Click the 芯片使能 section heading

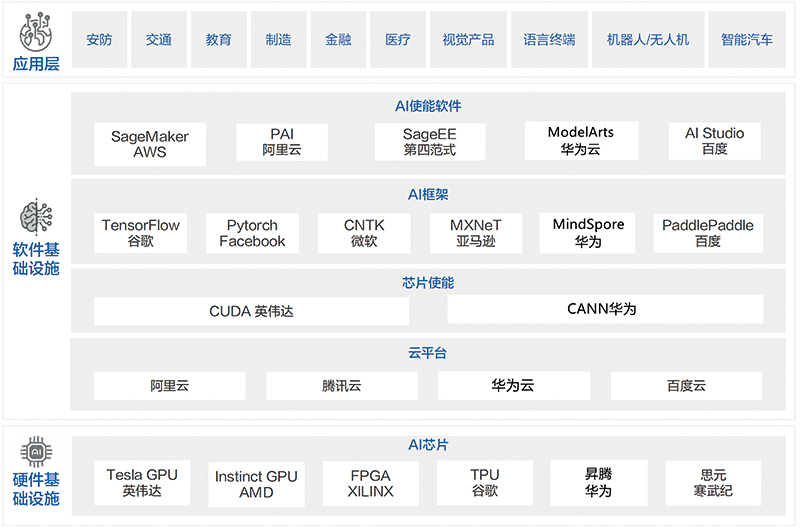click(x=428, y=283)
